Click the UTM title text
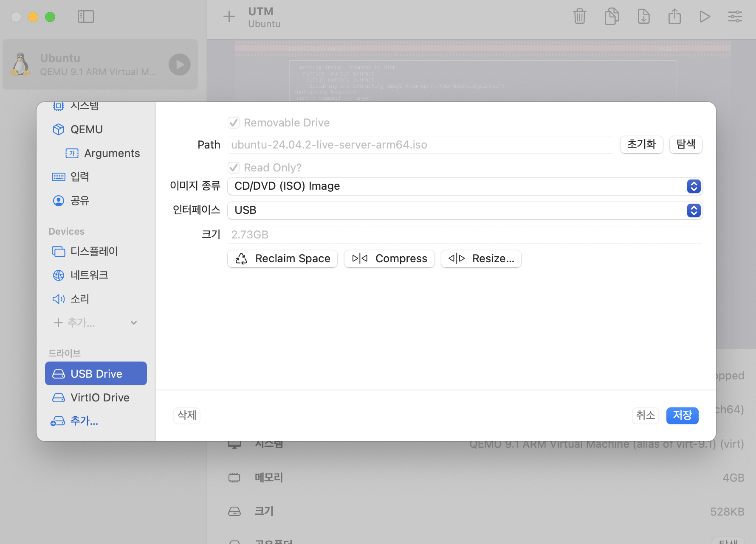756x544 pixels. tap(261, 11)
